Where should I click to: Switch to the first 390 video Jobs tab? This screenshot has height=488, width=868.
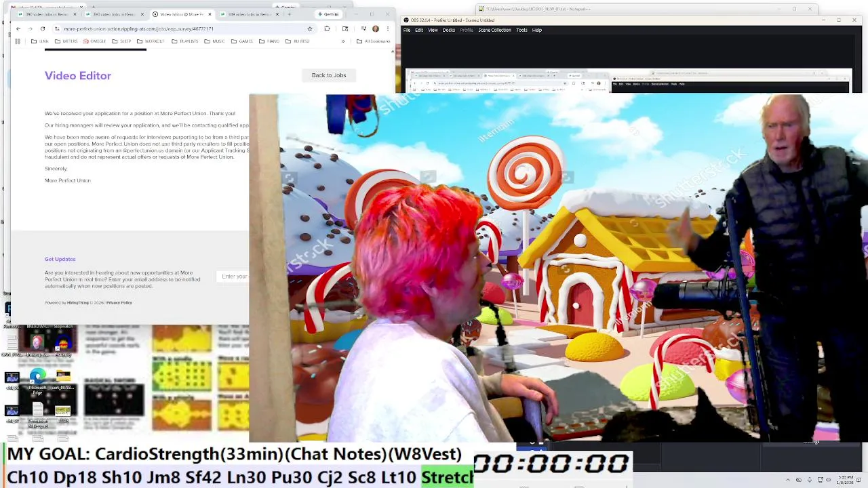pyautogui.click(x=47, y=14)
